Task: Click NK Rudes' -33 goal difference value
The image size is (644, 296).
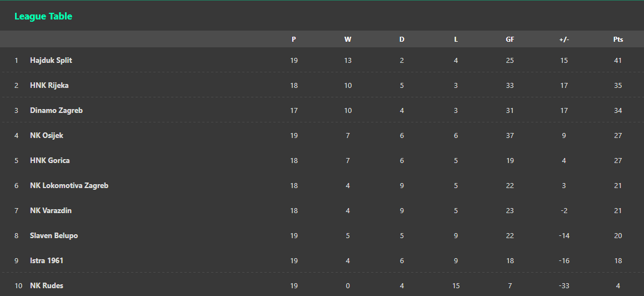Action: 564,286
